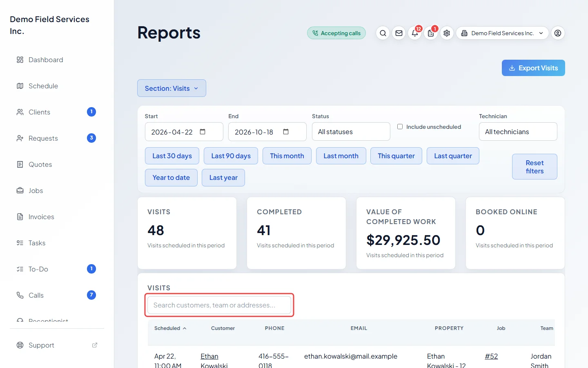Sort by the Job column header

[x=501, y=328]
